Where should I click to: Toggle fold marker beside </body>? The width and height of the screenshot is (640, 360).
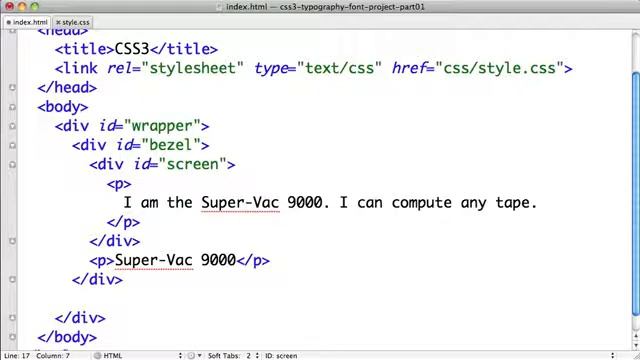click(x=12, y=337)
